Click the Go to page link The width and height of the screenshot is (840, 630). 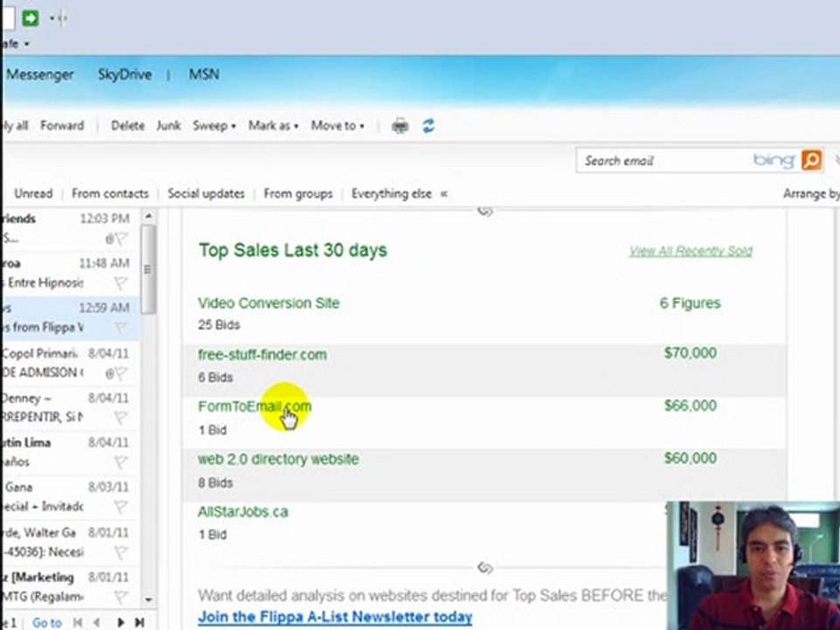47,622
